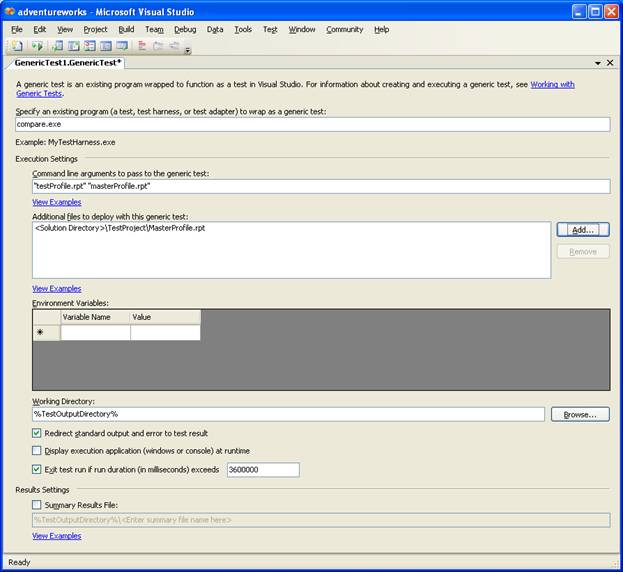
Task: Open the File menu
Action: coord(17,29)
